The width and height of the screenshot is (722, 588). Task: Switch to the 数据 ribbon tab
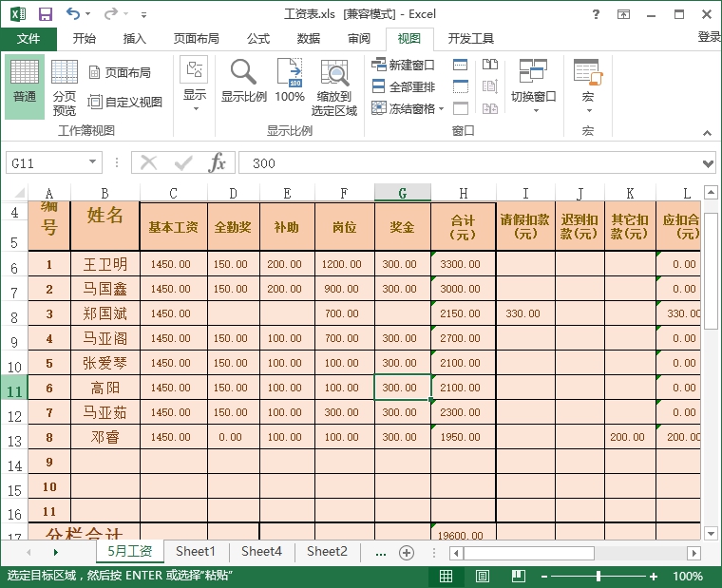(309, 39)
